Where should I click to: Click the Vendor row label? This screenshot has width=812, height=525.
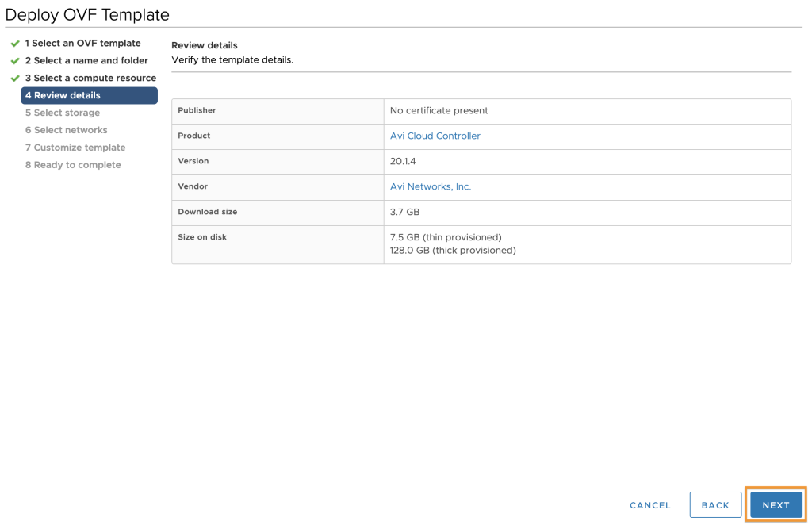(193, 186)
